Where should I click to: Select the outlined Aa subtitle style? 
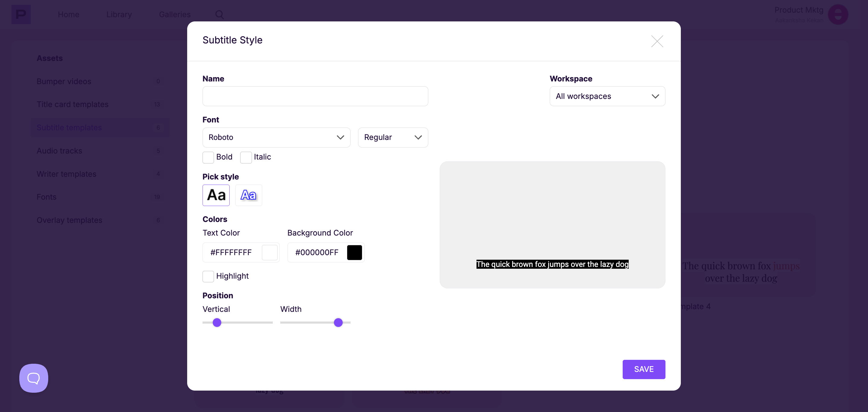249,195
